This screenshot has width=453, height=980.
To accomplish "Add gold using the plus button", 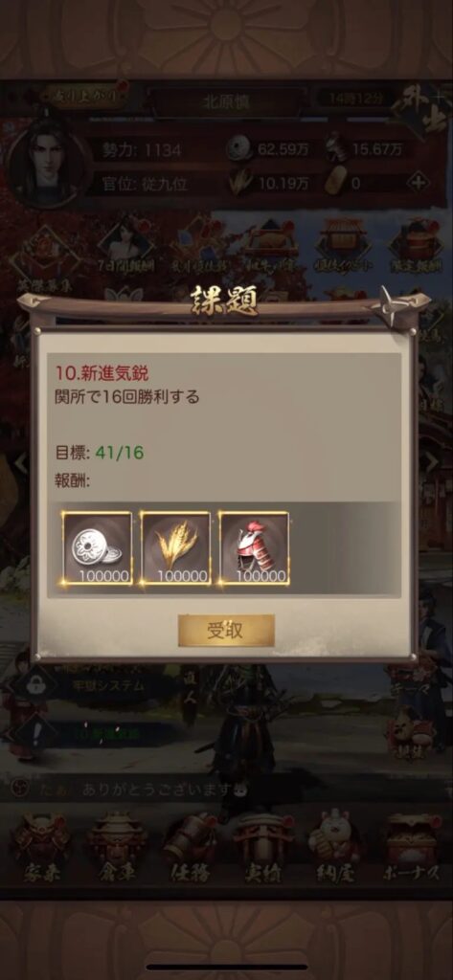I will coord(418,183).
